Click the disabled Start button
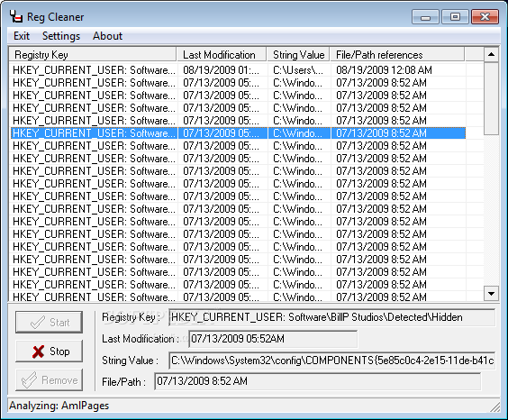The width and height of the screenshot is (508, 420). 49,322
